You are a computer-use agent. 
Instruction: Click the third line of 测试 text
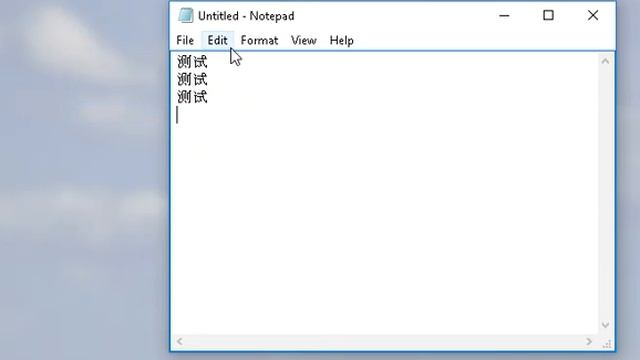point(192,97)
